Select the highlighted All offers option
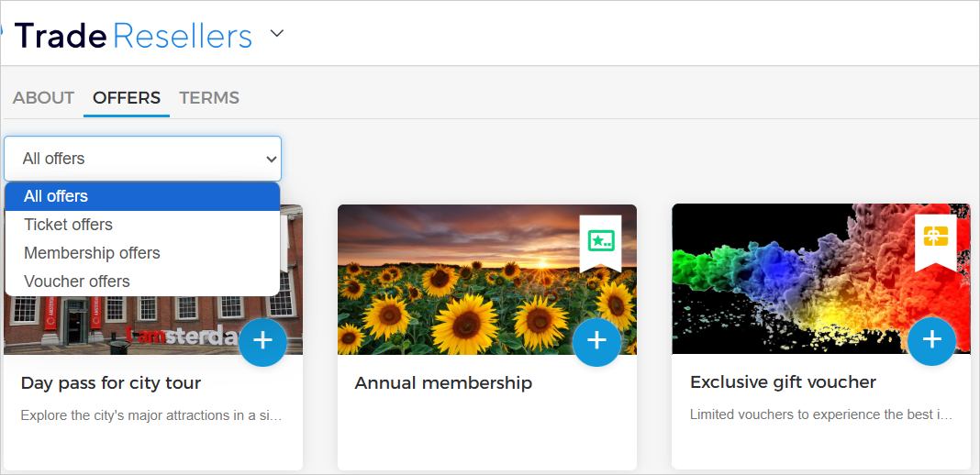The width and height of the screenshot is (980, 475). pos(142,196)
